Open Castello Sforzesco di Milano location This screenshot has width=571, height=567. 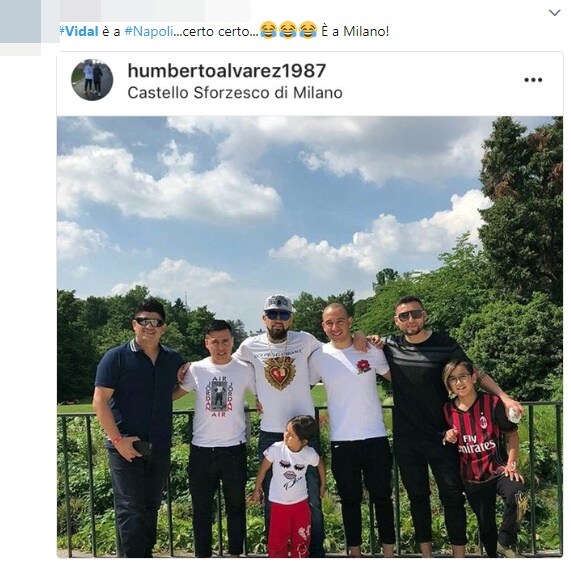point(235,93)
